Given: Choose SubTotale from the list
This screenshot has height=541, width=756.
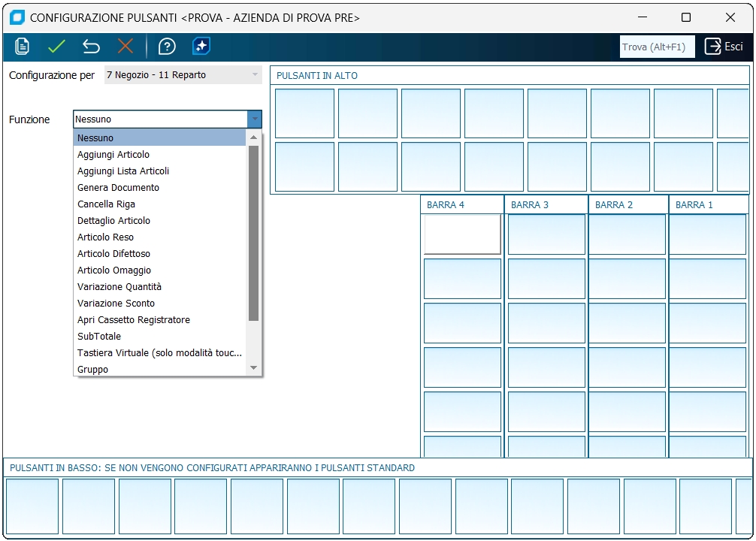Looking at the screenshot, I should click(99, 337).
